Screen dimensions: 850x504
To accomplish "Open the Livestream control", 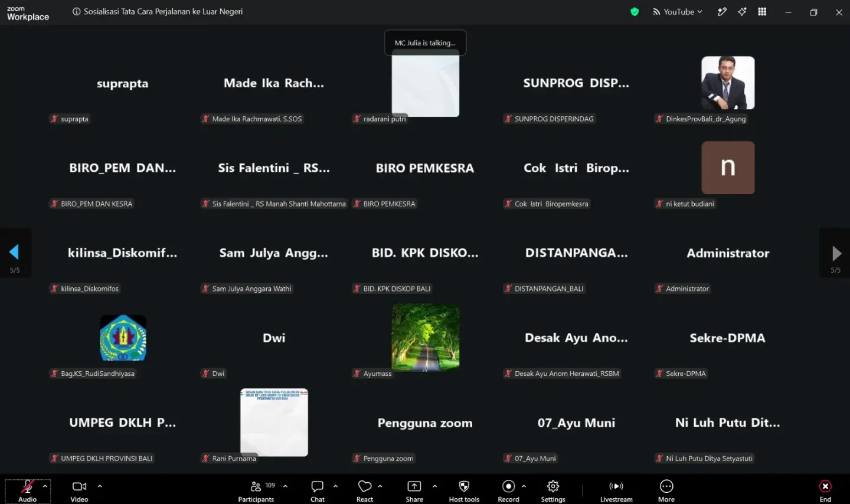I will pos(616,491).
